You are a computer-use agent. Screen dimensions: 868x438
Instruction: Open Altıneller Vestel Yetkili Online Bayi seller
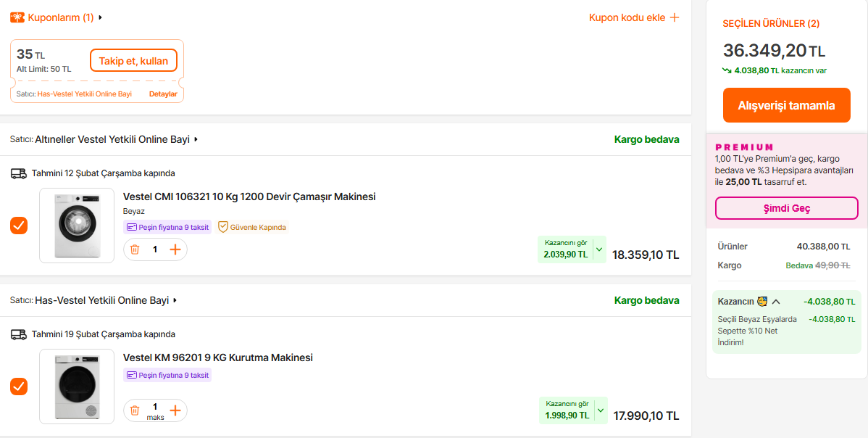[x=112, y=139]
